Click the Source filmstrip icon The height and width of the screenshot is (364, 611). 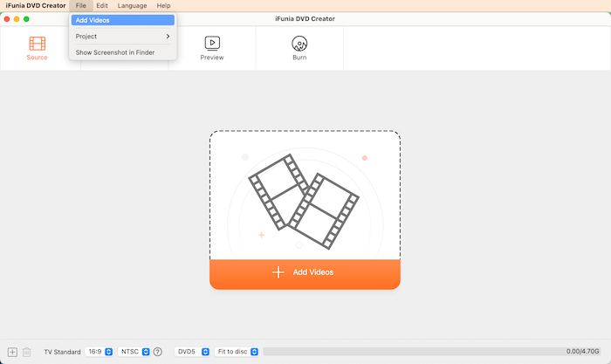[37, 43]
